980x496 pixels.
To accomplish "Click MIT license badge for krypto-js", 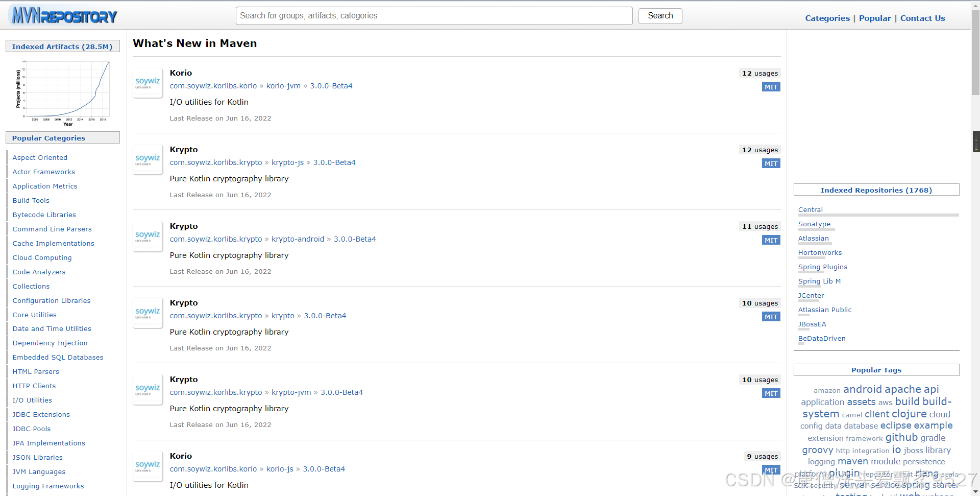I will [771, 163].
